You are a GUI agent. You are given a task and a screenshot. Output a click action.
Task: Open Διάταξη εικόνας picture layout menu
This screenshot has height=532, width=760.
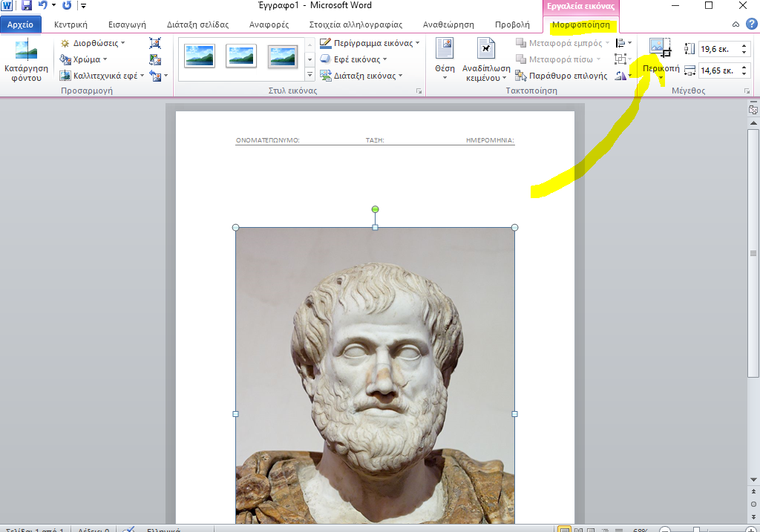[361, 76]
